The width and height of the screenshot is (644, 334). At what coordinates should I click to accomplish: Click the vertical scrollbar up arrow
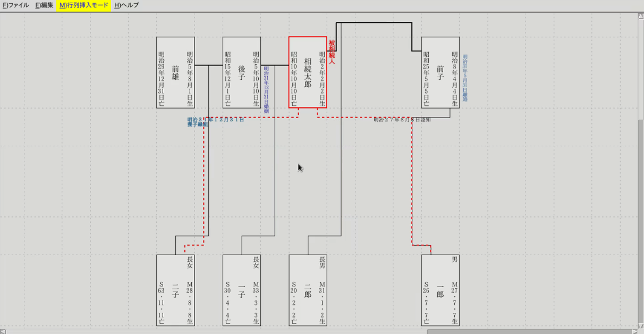[640, 16]
